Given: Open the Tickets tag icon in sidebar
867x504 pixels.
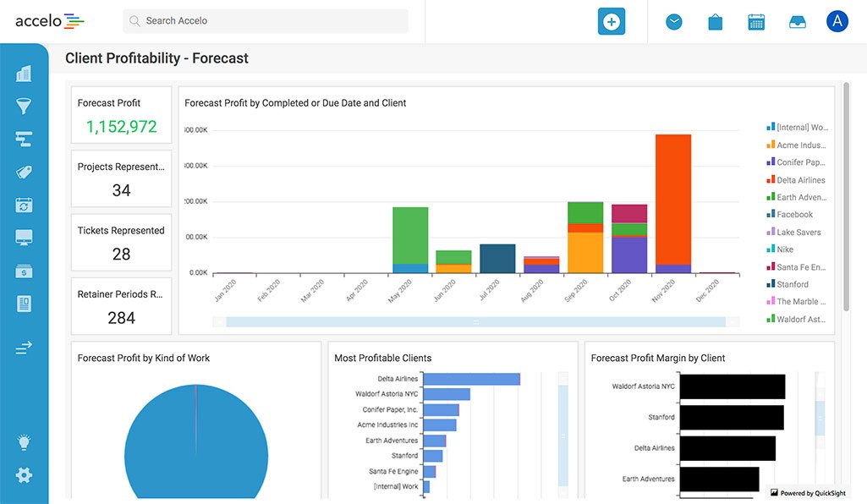Looking at the screenshot, I should click(24, 172).
